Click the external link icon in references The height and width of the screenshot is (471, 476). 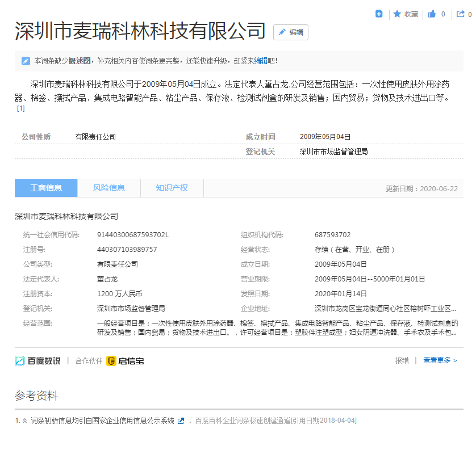coord(181,420)
